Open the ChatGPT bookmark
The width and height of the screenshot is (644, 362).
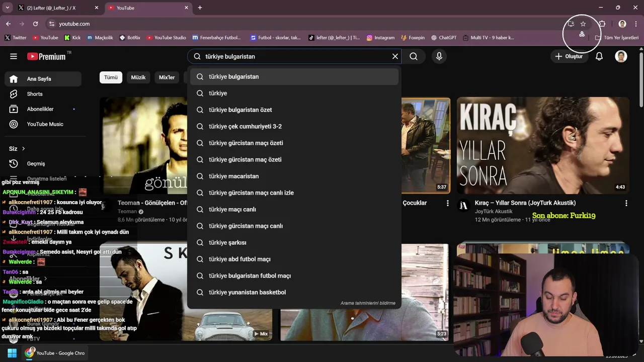pos(443,38)
